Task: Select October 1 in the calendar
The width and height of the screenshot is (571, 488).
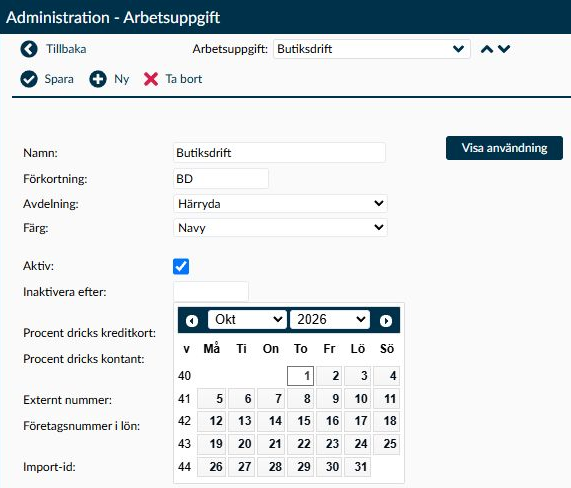Action: pyautogui.click(x=300, y=376)
